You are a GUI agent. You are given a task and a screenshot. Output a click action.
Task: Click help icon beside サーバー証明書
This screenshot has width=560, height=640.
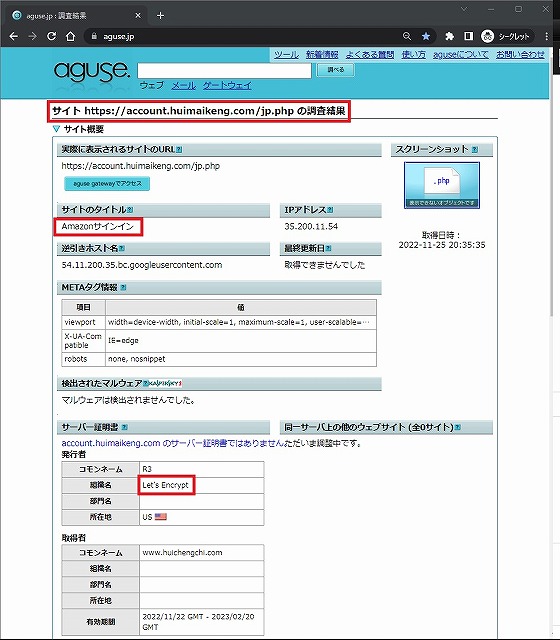[x=124, y=427]
